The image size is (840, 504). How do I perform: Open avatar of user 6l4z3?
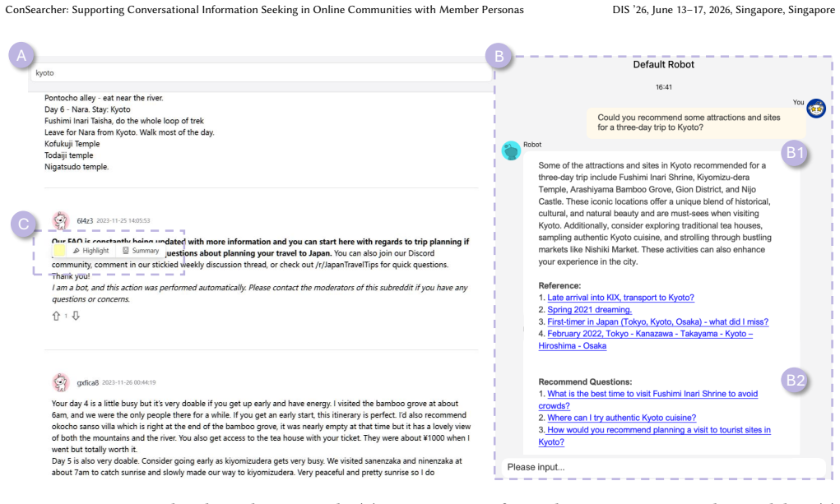(61, 220)
